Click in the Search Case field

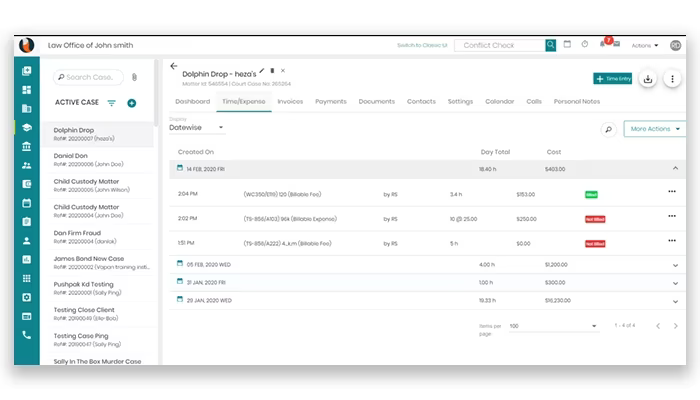88,77
